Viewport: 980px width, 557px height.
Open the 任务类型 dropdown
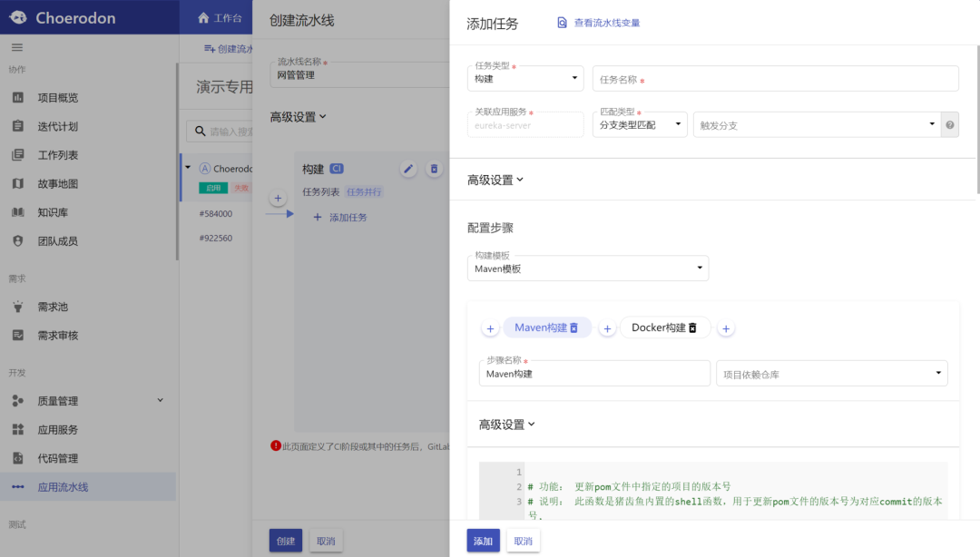tap(525, 79)
